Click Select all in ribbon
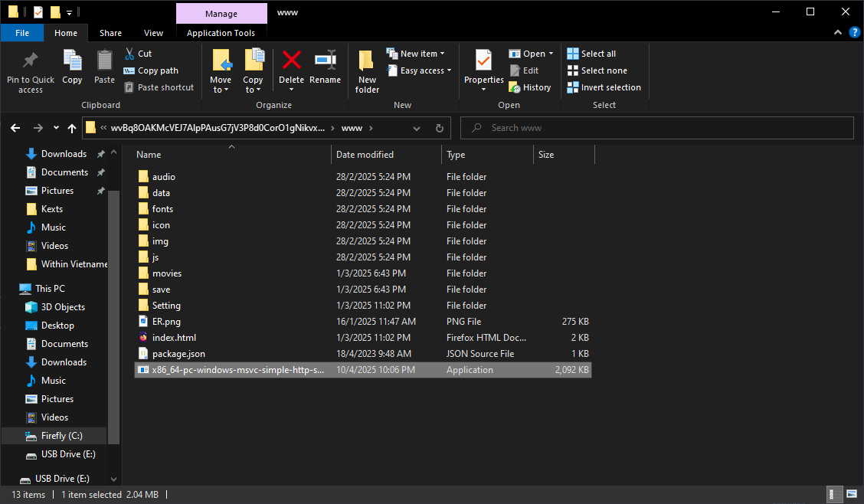Image resolution: width=864 pixels, height=504 pixels. [591, 54]
